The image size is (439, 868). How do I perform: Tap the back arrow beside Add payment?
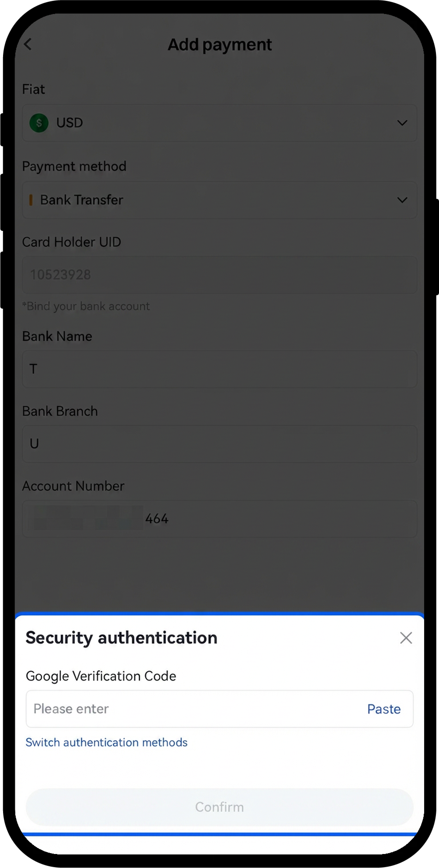tap(28, 44)
